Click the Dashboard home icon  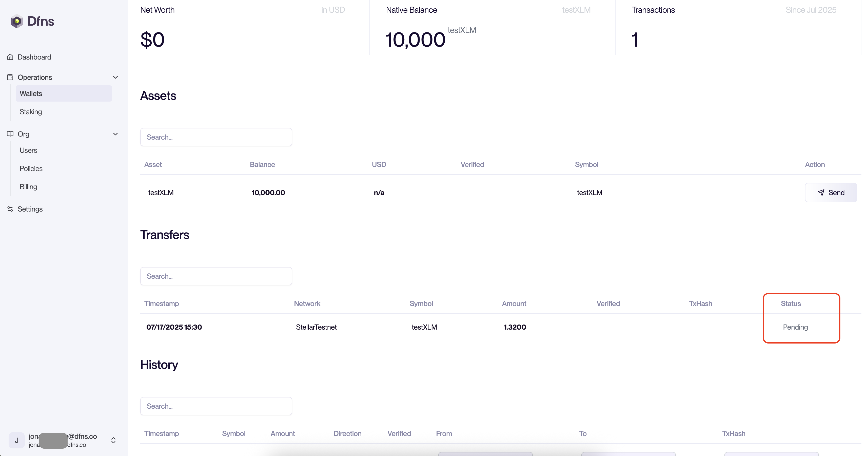10,57
